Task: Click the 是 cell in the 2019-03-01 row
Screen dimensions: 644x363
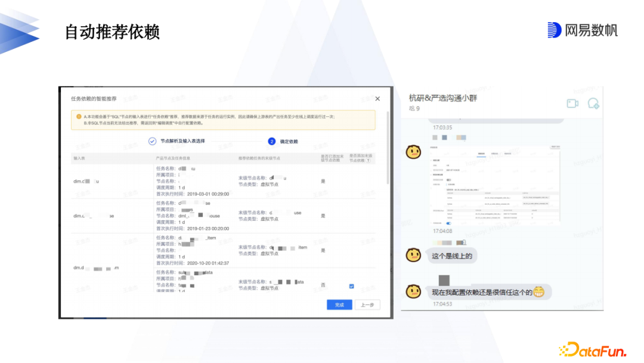Action: [x=323, y=181]
